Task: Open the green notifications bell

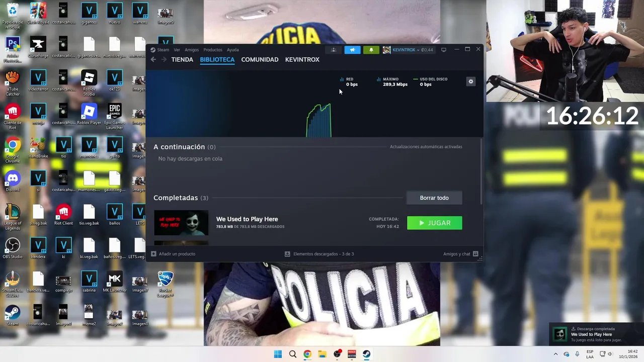Action: point(371,50)
